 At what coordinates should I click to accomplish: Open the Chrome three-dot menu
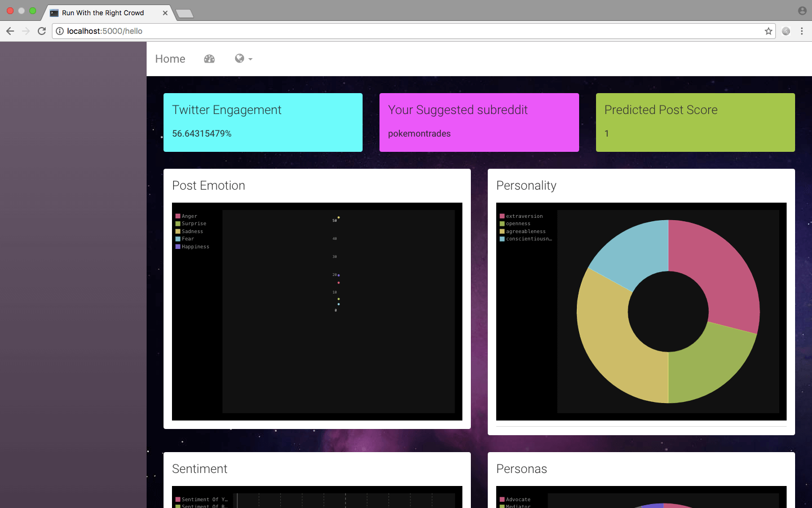click(802, 31)
